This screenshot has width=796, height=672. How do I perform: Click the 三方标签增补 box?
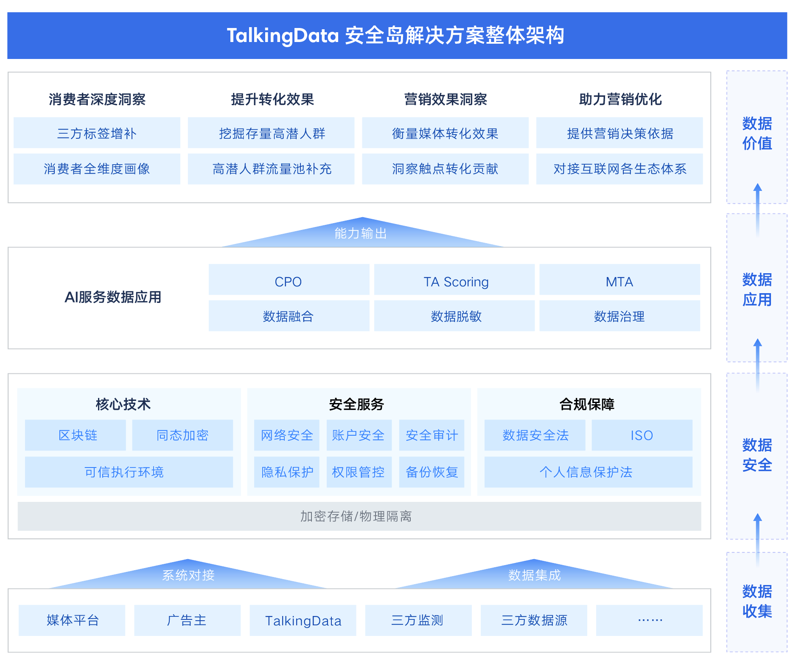coord(97,133)
